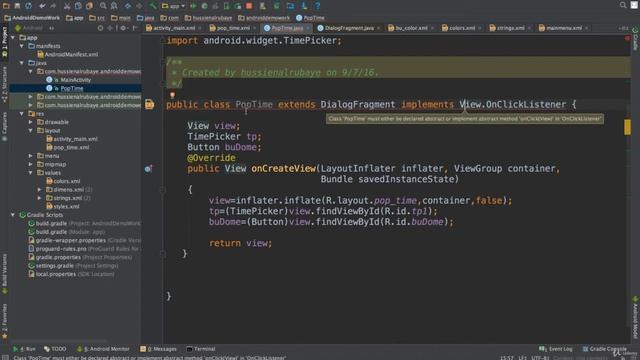Image resolution: width=640 pixels, height=360 pixels.
Task: Select pop_time.xml in layout folder
Action: pos(67,147)
